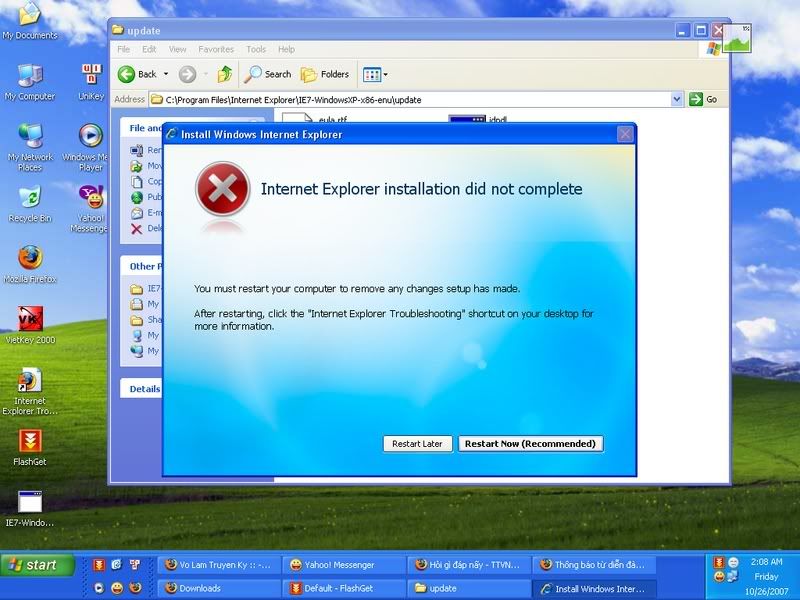Click Restart Now (Recommended) button

click(531, 443)
